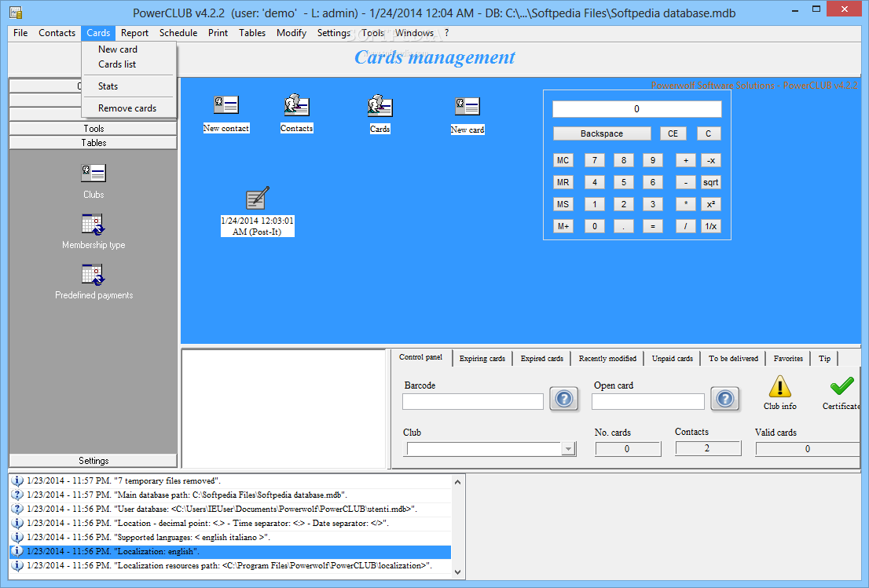Click info icon of '7 temporary files removed' log
869x588 pixels.
click(x=17, y=480)
